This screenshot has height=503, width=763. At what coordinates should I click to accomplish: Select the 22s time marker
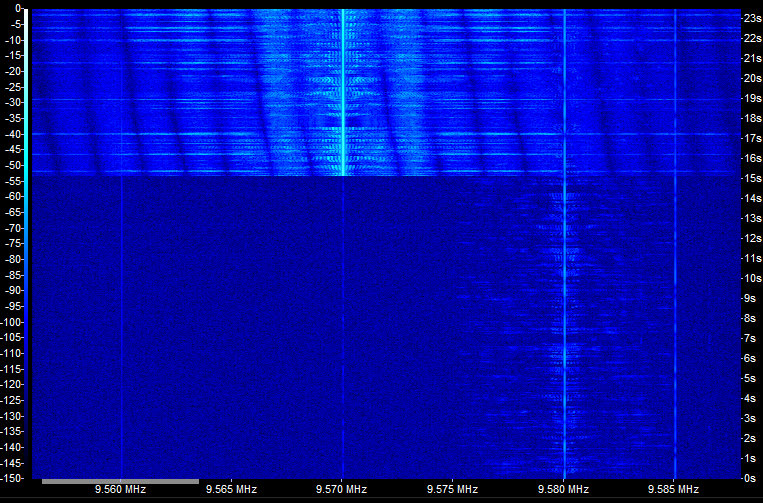point(752,38)
